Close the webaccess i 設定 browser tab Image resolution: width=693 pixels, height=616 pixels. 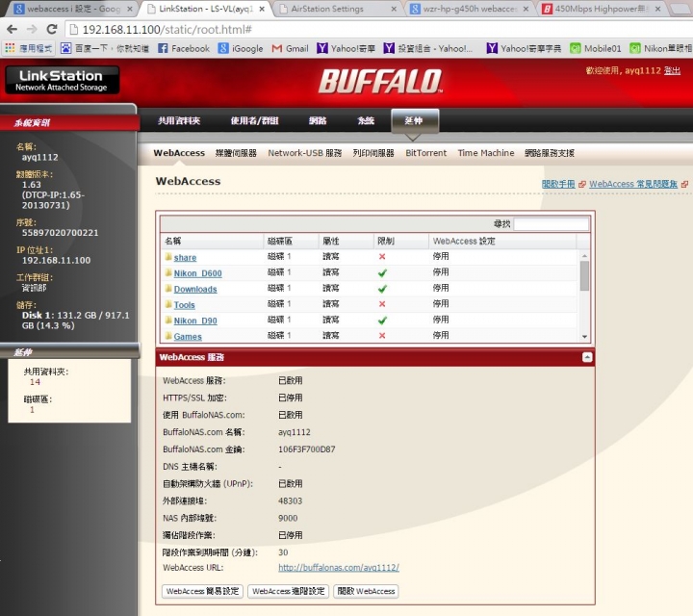130,9
